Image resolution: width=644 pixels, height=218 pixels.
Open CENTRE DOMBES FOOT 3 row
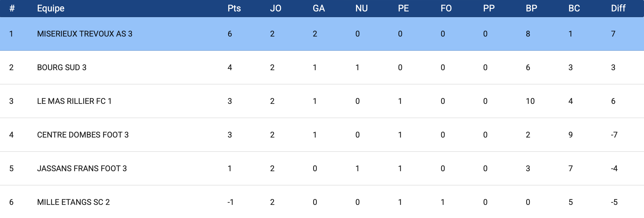[x=83, y=135]
